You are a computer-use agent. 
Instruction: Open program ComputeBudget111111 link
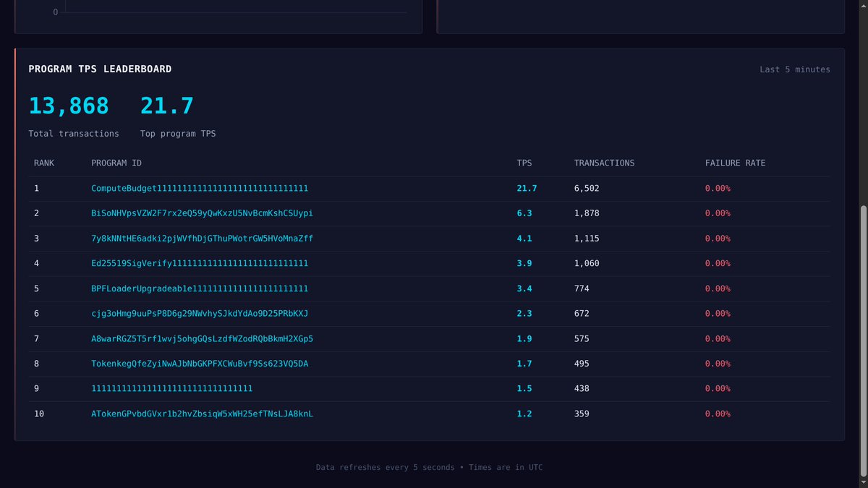[x=200, y=188]
